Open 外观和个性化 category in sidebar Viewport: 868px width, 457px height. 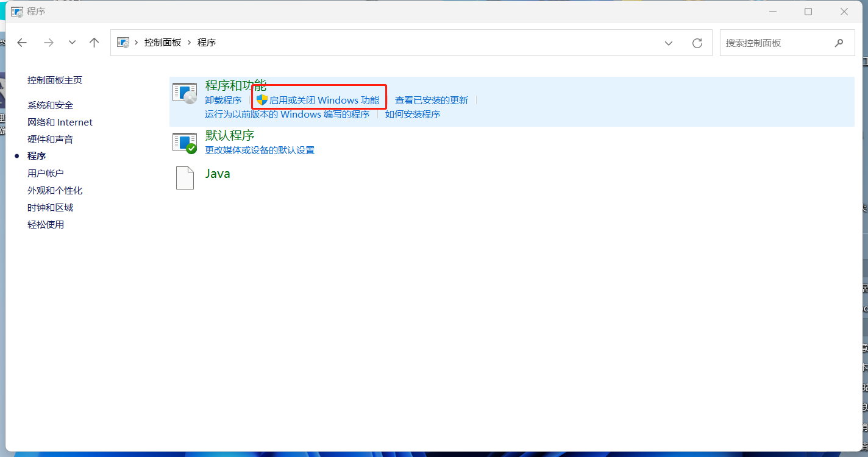tap(55, 191)
